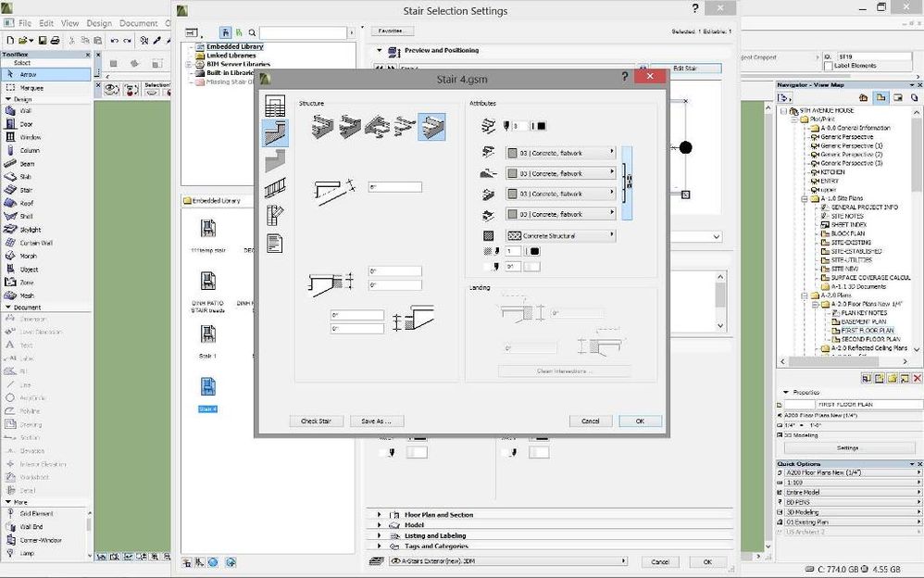Click the fill pen color swatch beside value 1
This screenshot has width=924, height=578.
pyautogui.click(x=534, y=251)
